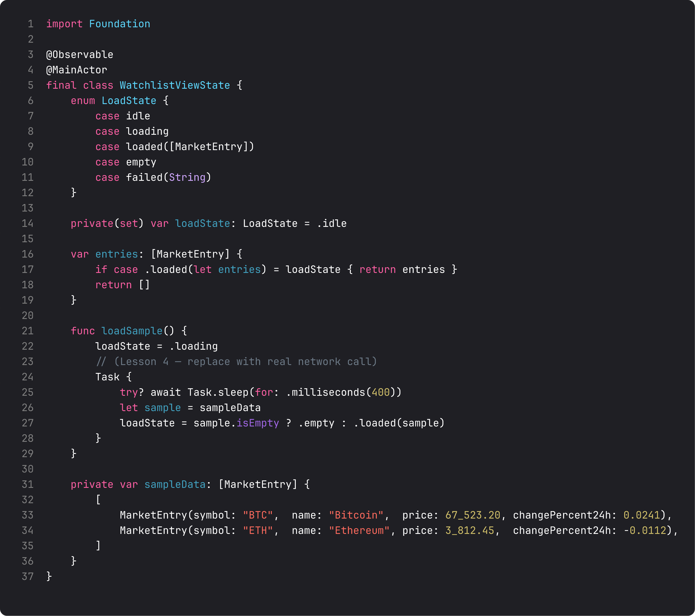Click 'String' in the failed case
This screenshot has height=616, width=695.
click(187, 177)
